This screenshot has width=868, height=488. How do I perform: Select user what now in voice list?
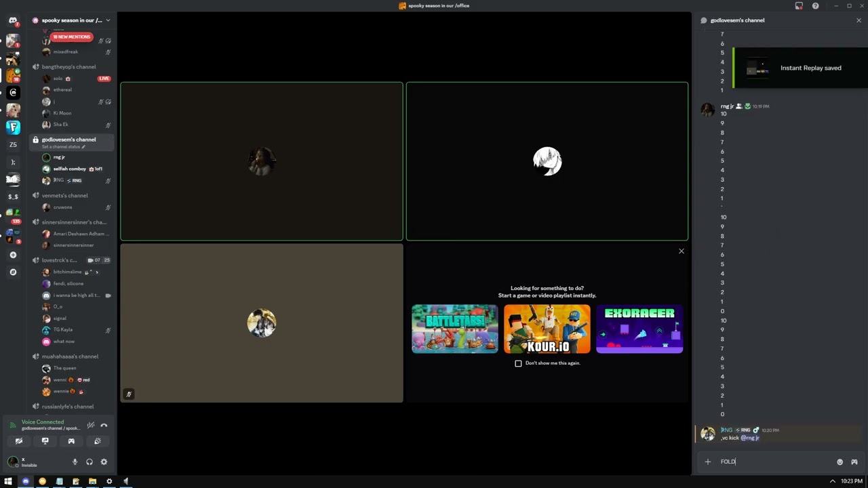coord(64,342)
